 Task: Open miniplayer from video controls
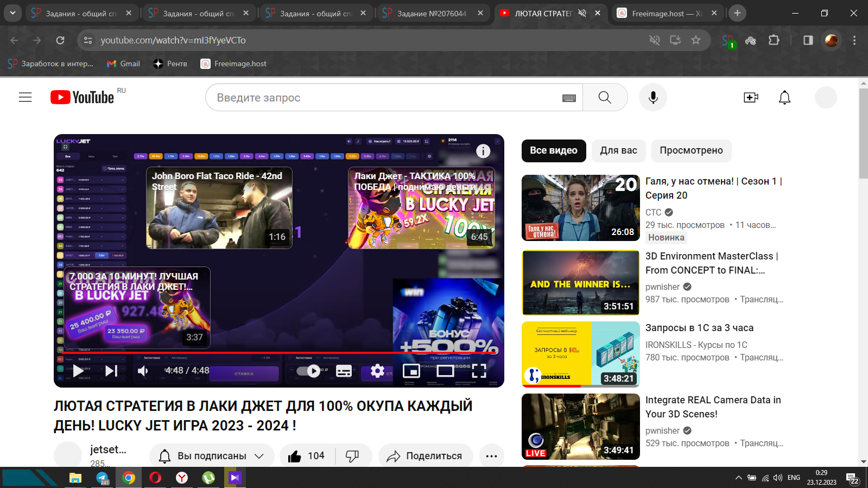411,371
